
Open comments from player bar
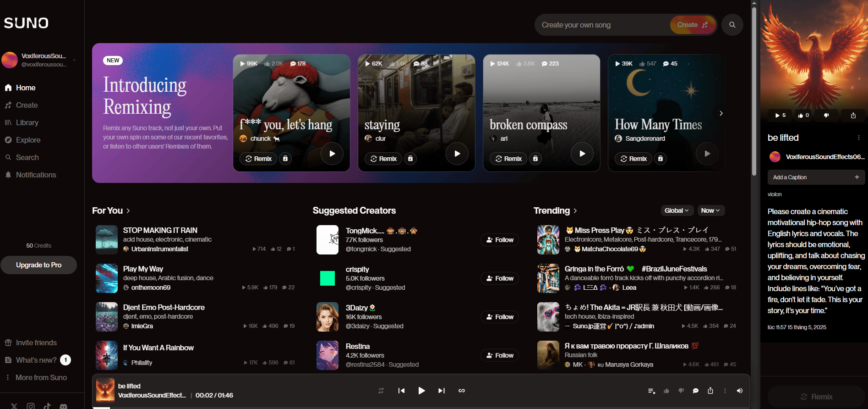696,391
